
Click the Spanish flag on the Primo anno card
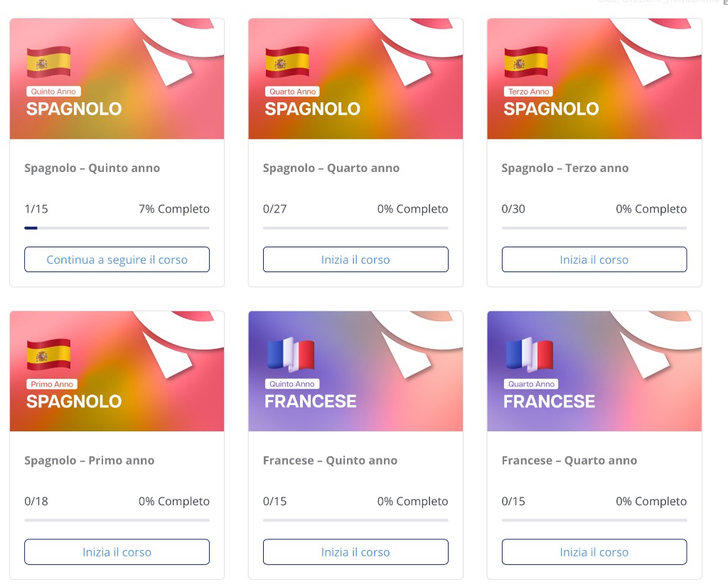pos(48,355)
